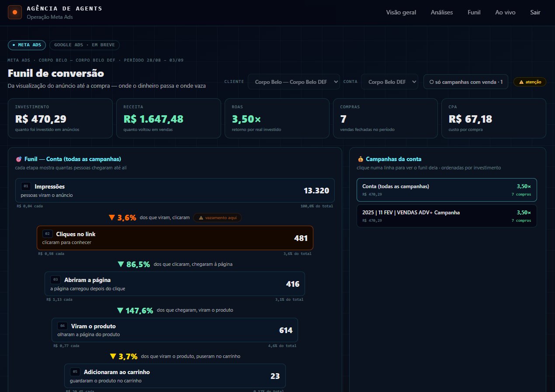
Task: Click the 02 step badge on Cliques
Action: point(47,234)
